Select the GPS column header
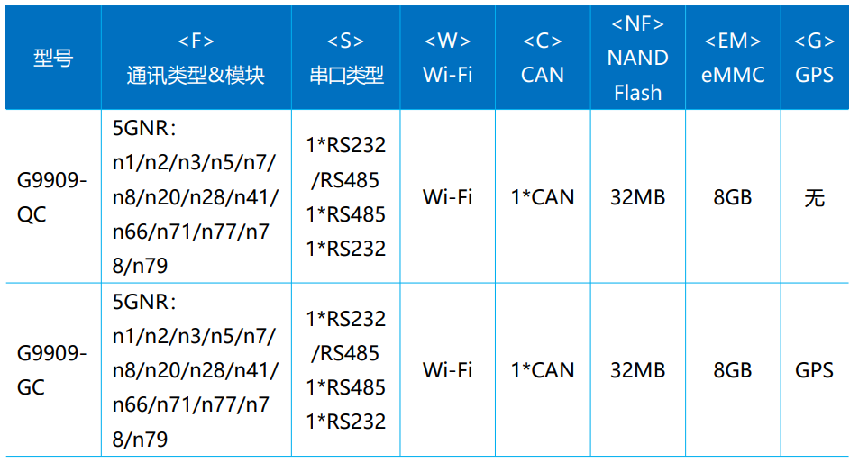This screenshot has height=463, width=868. (x=814, y=59)
